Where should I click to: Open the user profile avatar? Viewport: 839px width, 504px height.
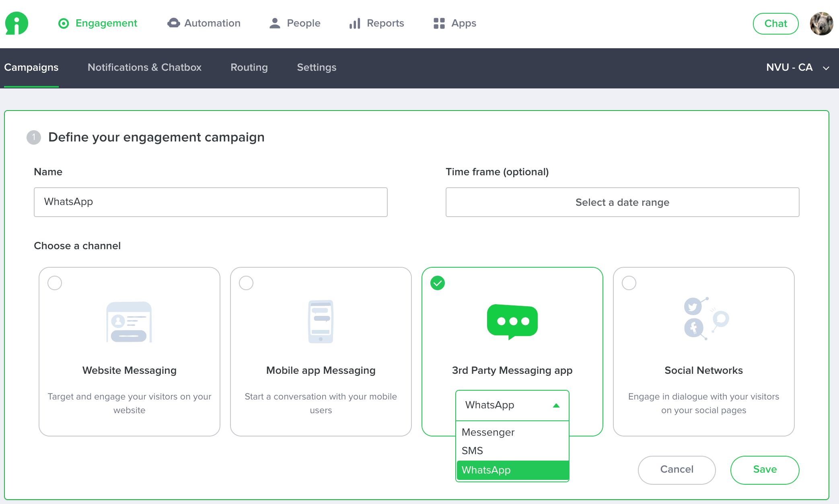(x=821, y=24)
